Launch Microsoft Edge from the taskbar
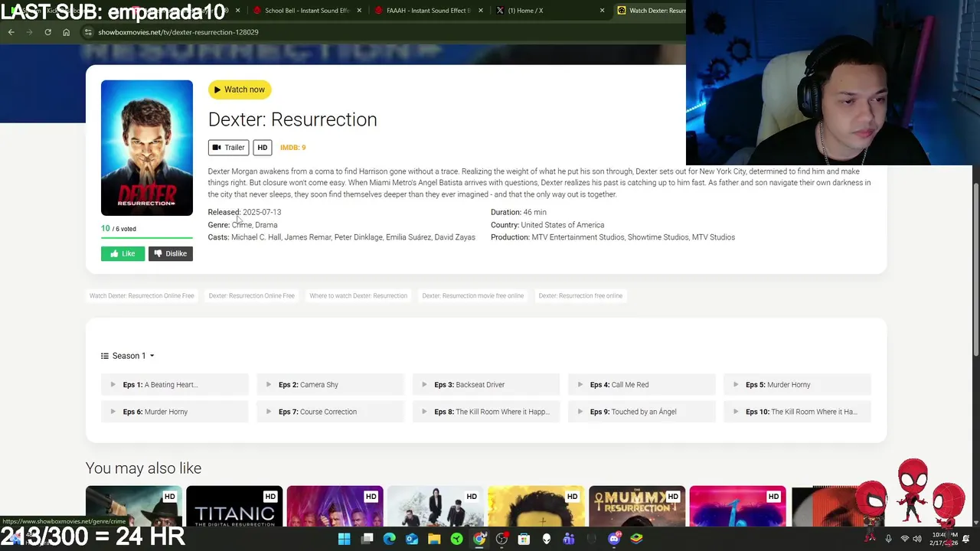The height and width of the screenshot is (551, 980). click(389, 539)
